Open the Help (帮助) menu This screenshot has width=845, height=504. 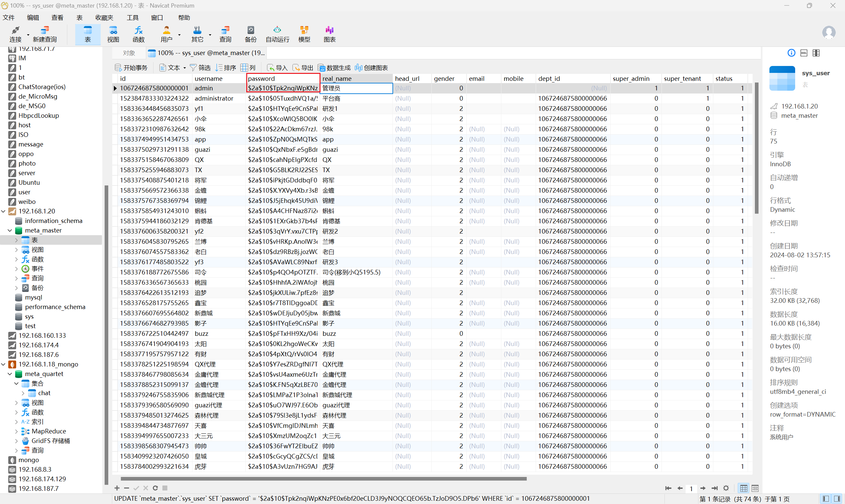click(x=184, y=17)
